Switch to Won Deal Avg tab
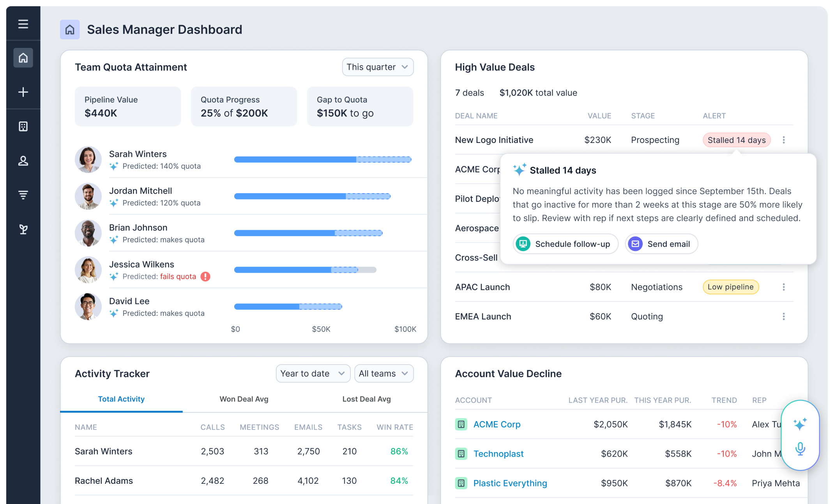This screenshot has height=504, width=834. click(x=244, y=399)
